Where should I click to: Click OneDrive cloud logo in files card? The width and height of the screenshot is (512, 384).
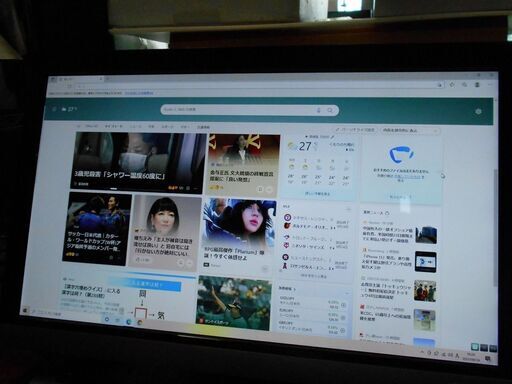point(402,154)
